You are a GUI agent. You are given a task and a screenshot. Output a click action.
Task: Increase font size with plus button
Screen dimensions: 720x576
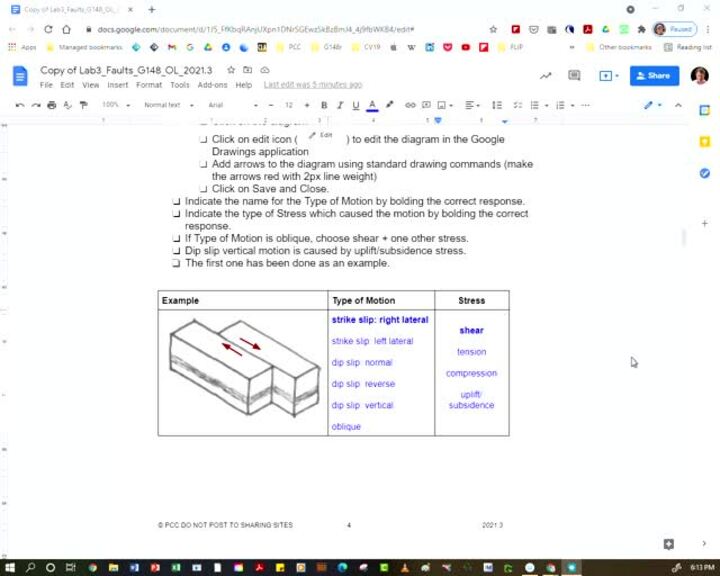[307, 105]
